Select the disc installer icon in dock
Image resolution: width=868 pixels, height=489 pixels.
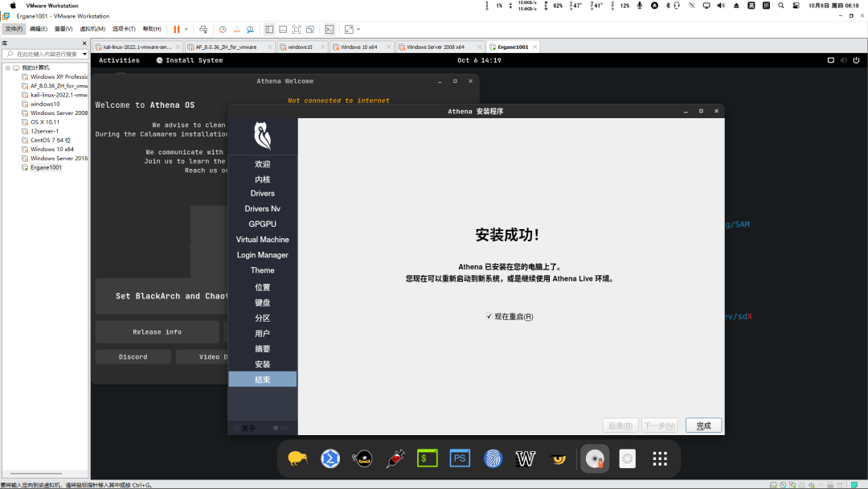coord(595,458)
